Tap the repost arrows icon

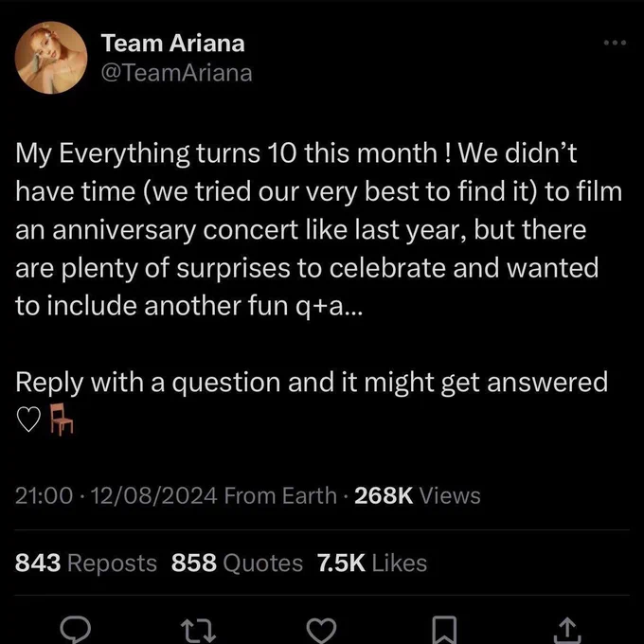198,631
